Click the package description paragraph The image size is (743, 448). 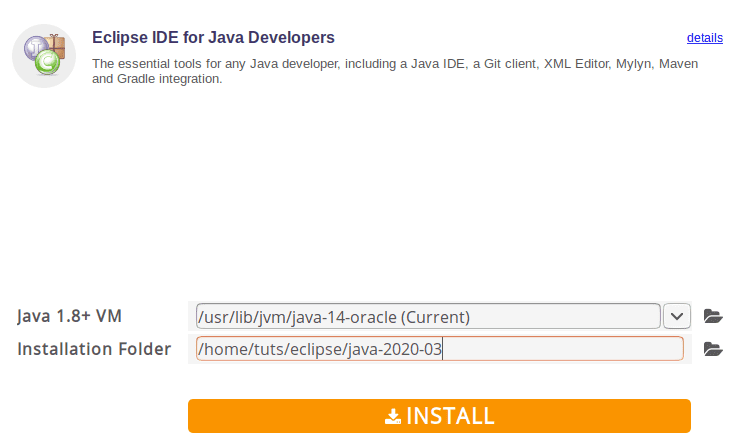(395, 71)
